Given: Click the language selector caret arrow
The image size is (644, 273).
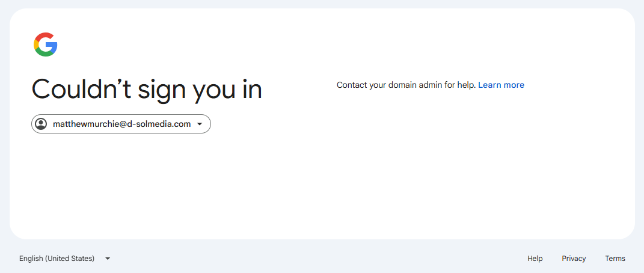Looking at the screenshot, I should click(x=108, y=259).
